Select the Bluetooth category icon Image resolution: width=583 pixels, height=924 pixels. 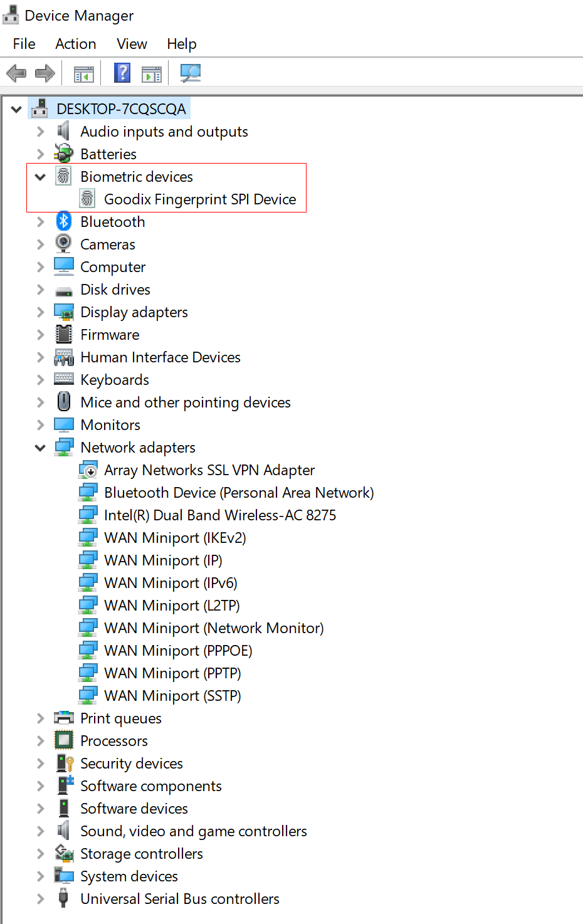[63, 221]
